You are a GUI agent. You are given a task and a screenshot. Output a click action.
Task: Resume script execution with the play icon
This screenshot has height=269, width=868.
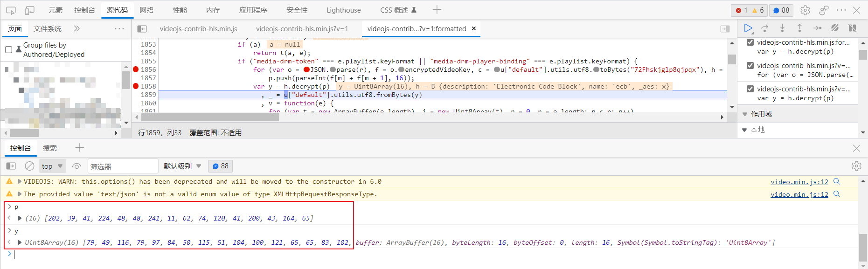point(748,28)
